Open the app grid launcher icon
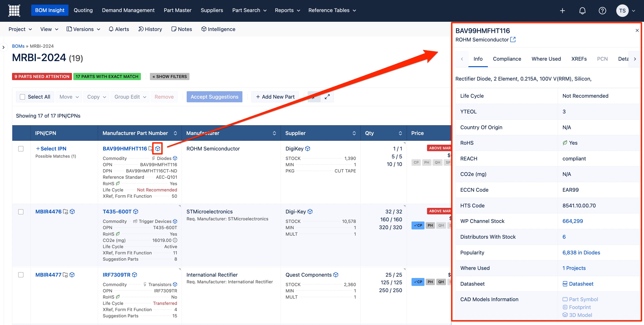 coord(14,10)
